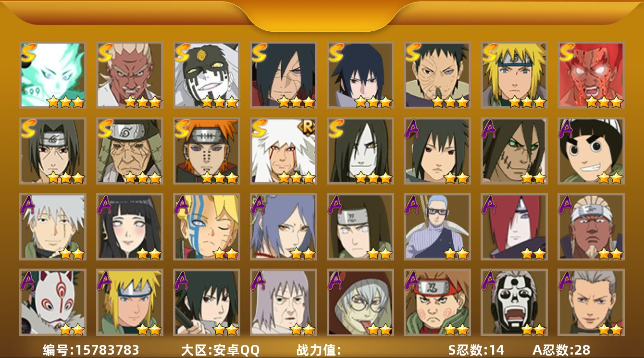Screen dimensions: 644x358
Task: Choose the orange-haired pierced-face S-rank ninja
Action: (207, 151)
